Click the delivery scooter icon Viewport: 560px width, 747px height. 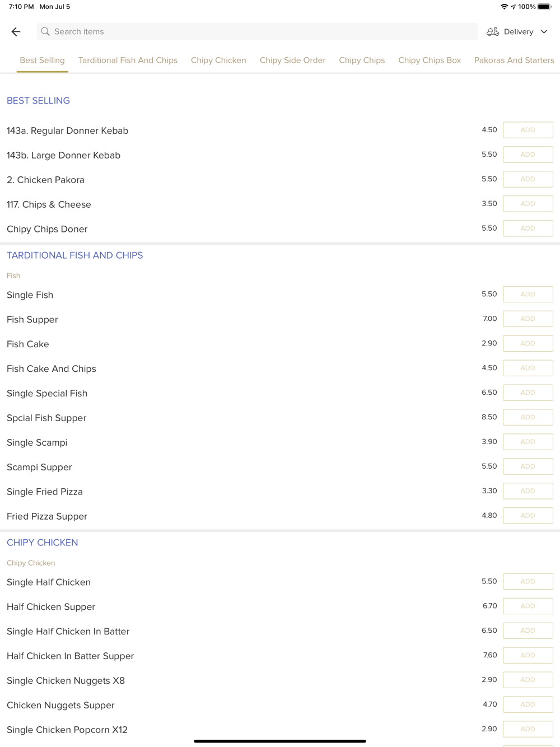(493, 32)
